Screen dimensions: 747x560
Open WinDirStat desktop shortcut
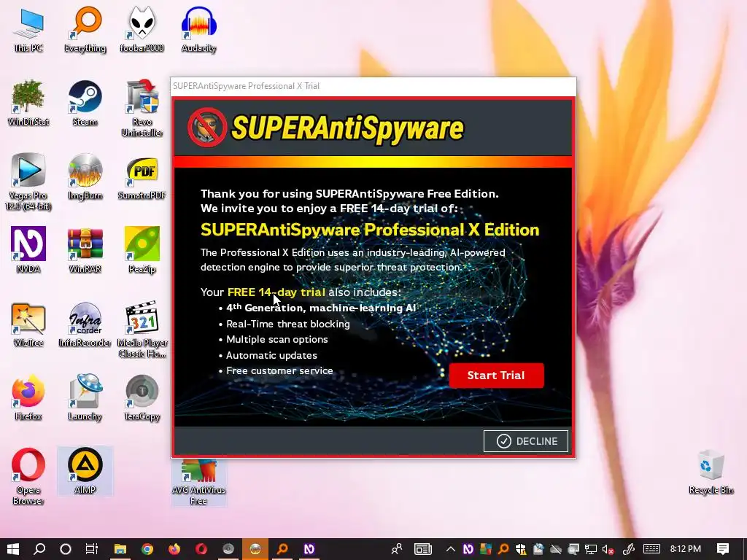click(28, 103)
